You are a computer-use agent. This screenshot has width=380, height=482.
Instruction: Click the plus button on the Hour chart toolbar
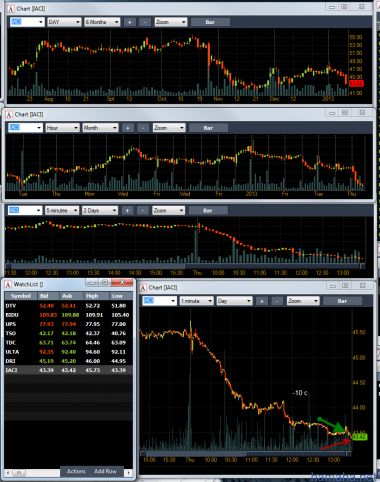coord(128,128)
